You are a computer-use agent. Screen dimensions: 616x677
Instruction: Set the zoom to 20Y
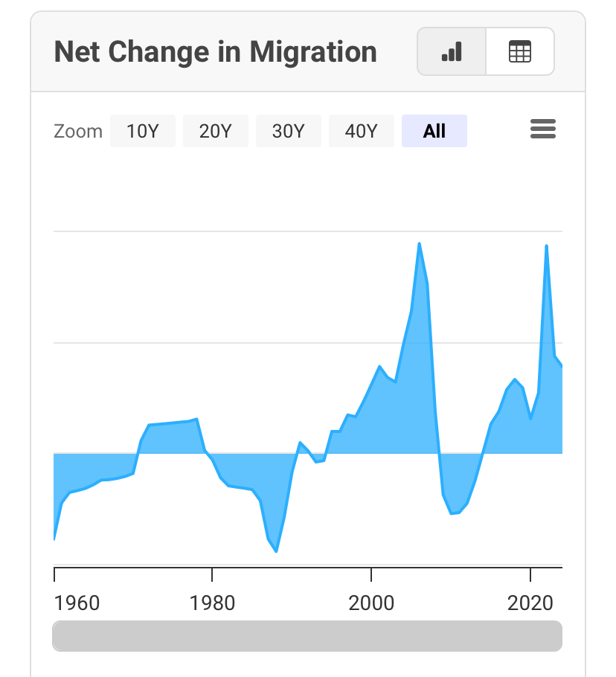tap(216, 131)
